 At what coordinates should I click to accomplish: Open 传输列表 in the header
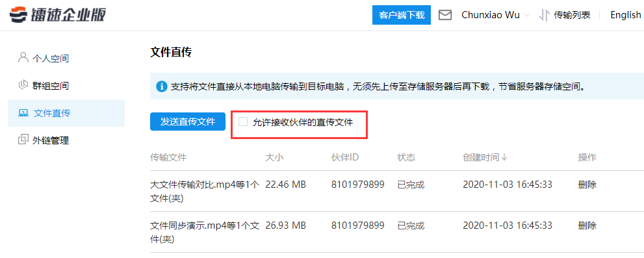click(x=572, y=15)
